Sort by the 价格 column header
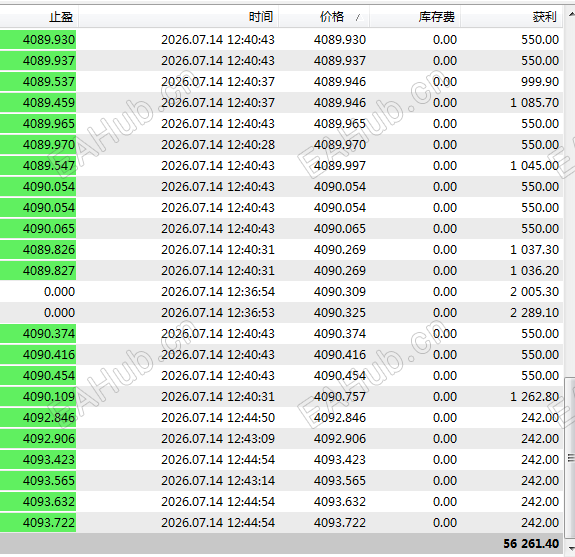 click(324, 17)
